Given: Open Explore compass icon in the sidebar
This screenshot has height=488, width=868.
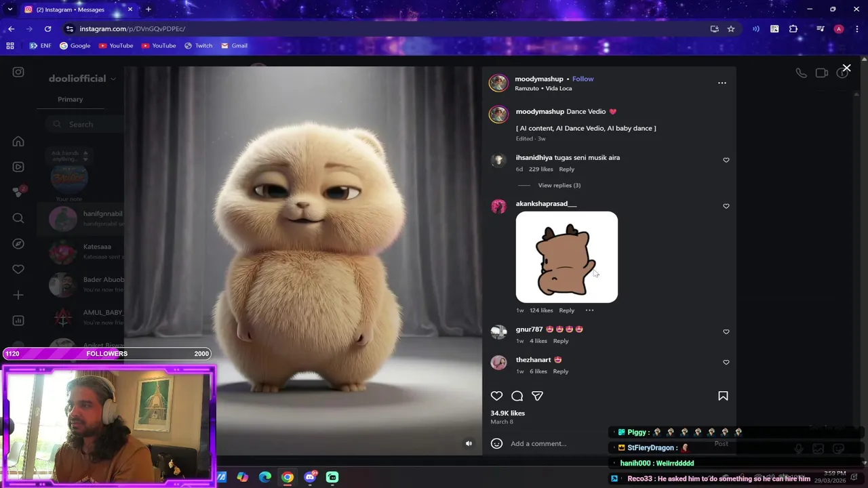Looking at the screenshot, I should pyautogui.click(x=18, y=243).
